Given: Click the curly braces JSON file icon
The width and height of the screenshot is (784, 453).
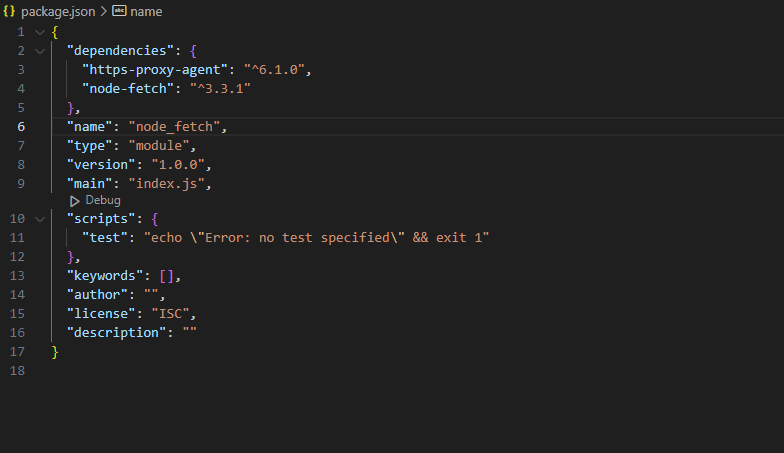Looking at the screenshot, I should pyautogui.click(x=9, y=11).
